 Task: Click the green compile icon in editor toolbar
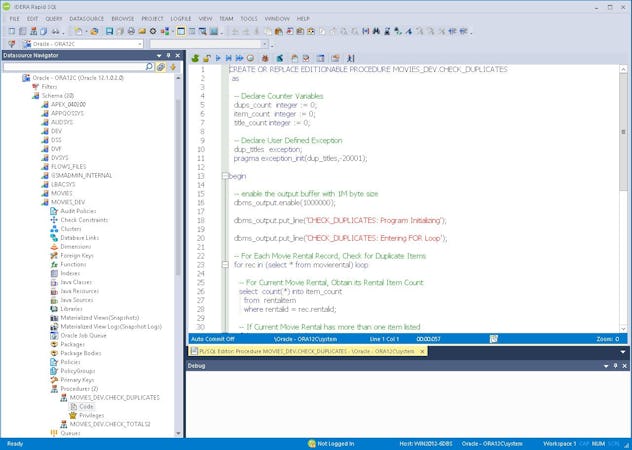pyautogui.click(x=195, y=58)
